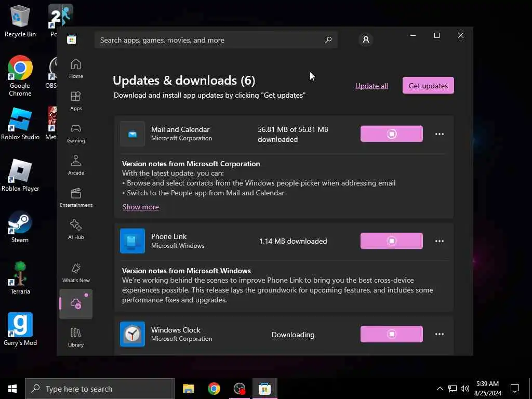The width and height of the screenshot is (532, 399).
Task: Select the Roblox Player desktop shortcut
Action: 20,176
